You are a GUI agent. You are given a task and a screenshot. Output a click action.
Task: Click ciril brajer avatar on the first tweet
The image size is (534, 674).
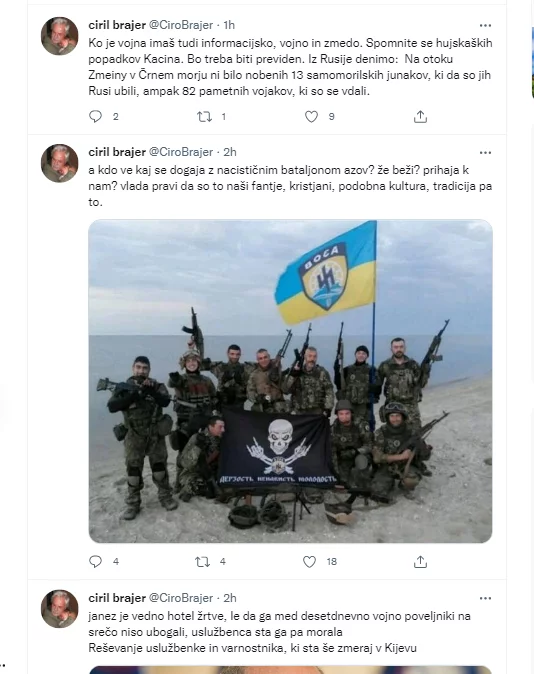[60, 36]
